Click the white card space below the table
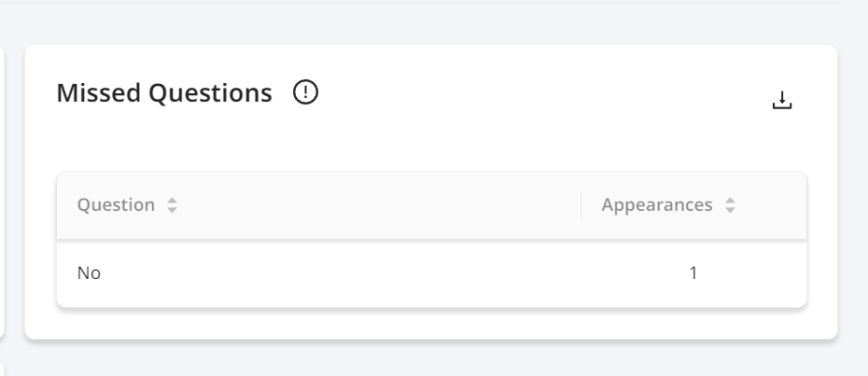Image resolution: width=868 pixels, height=376 pixels. pyautogui.click(x=431, y=324)
